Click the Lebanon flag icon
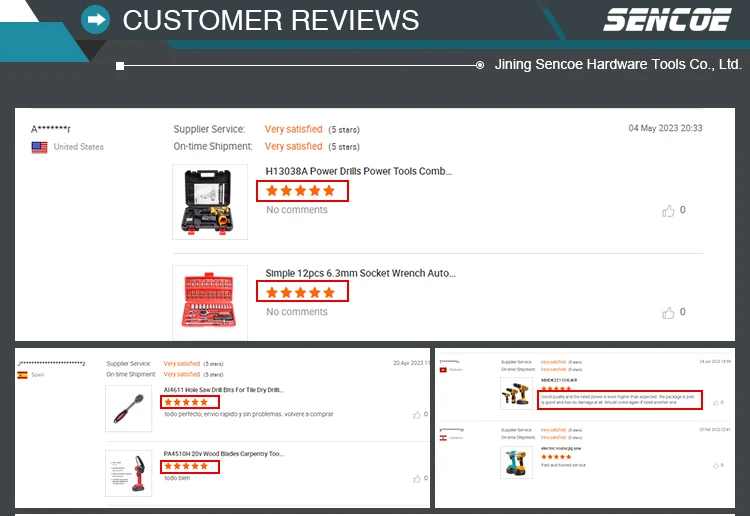This screenshot has width=750, height=516. pyautogui.click(x=443, y=438)
